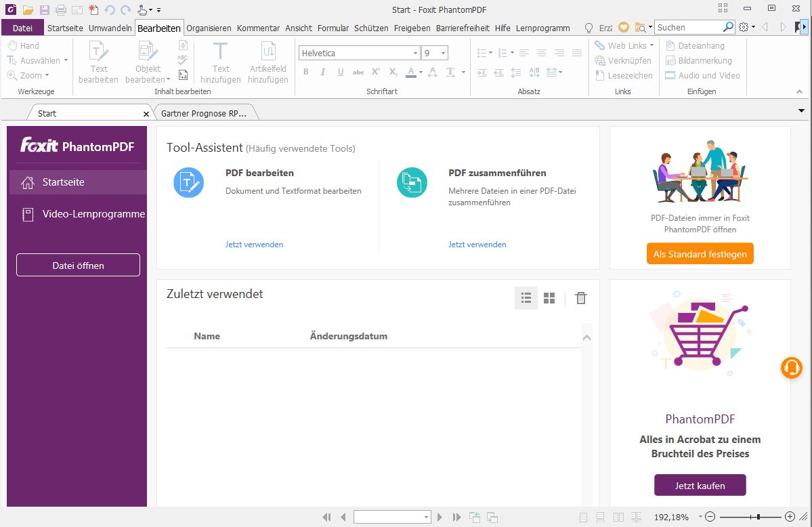
Task: Toggle subscript X₂ formatting
Action: [x=393, y=72]
